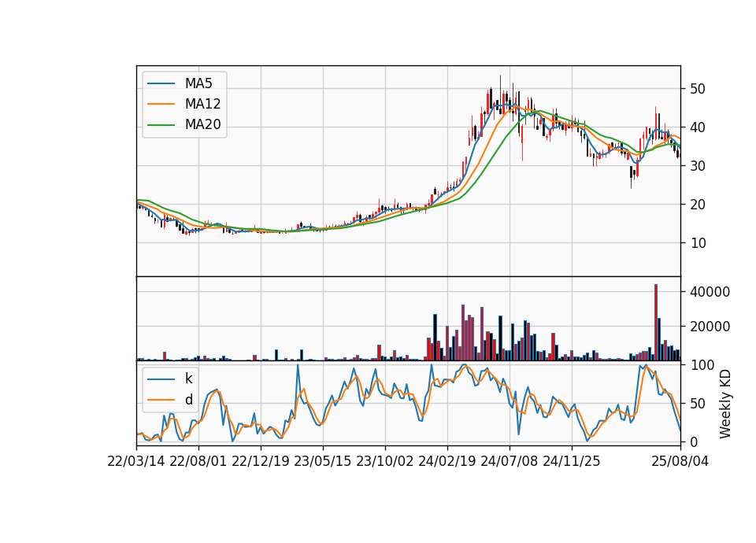
Task: Click the 24/02/19 date axis label
Action: [447, 462]
